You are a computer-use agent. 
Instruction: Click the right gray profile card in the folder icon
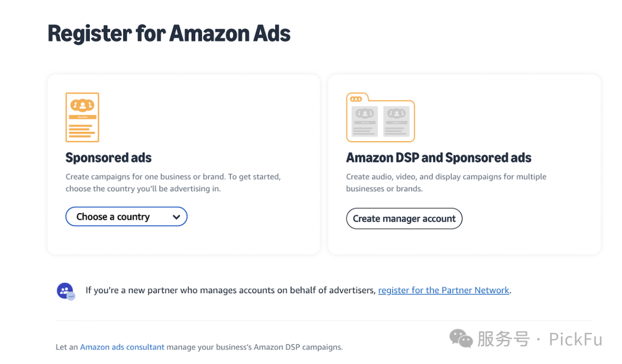click(396, 121)
